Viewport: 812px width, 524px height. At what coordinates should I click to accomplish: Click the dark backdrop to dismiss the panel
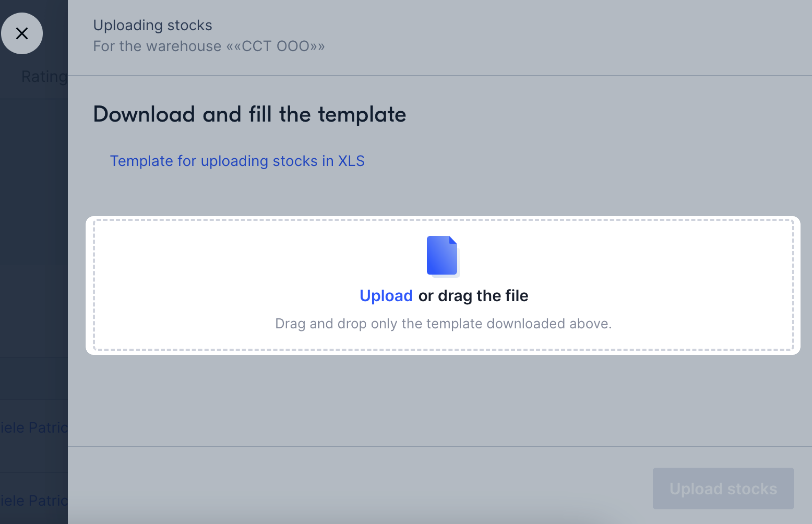pos(34,226)
